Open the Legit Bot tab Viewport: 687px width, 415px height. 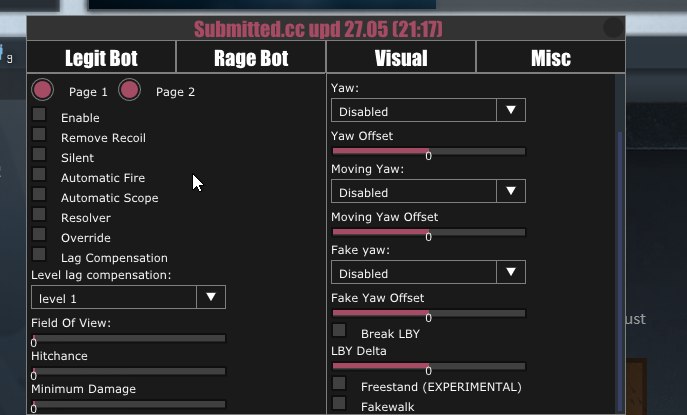(101, 57)
